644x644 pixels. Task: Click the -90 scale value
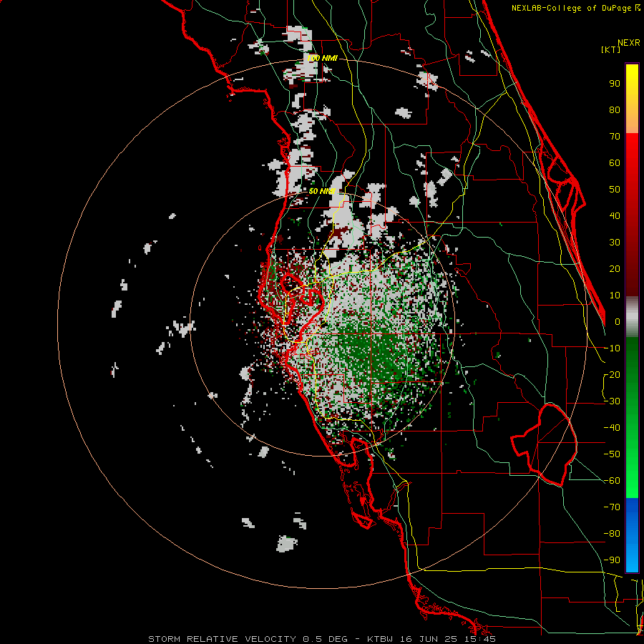coord(612,560)
